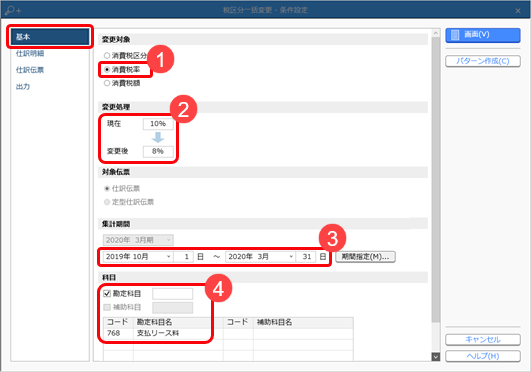Click the ヘルプ(H) button
Screen dimensions: 531x372
(x=483, y=356)
